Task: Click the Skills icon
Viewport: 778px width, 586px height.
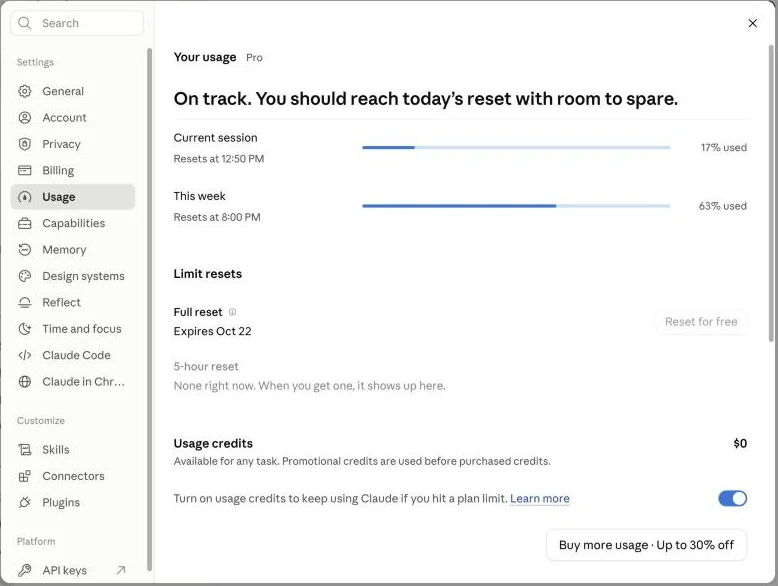Action: click(25, 450)
